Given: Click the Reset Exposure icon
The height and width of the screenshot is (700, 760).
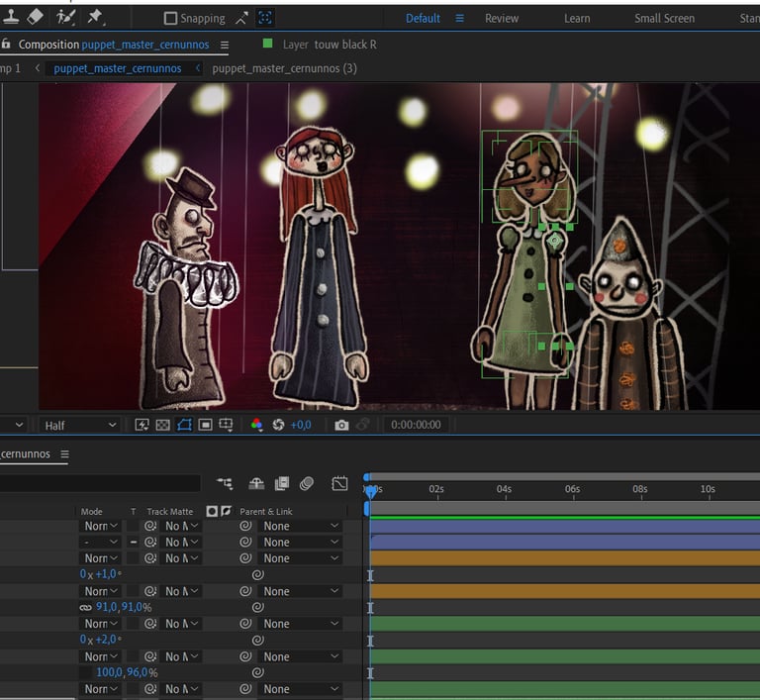Looking at the screenshot, I should (x=278, y=425).
